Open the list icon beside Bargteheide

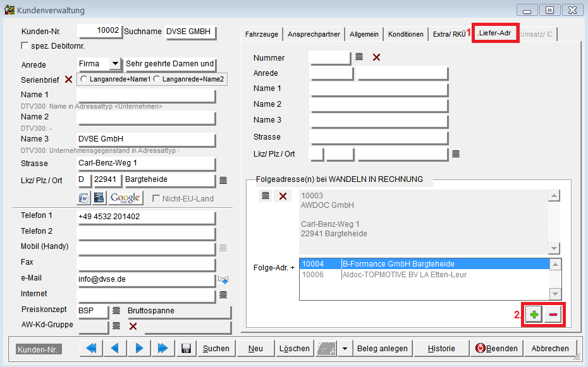click(x=223, y=181)
